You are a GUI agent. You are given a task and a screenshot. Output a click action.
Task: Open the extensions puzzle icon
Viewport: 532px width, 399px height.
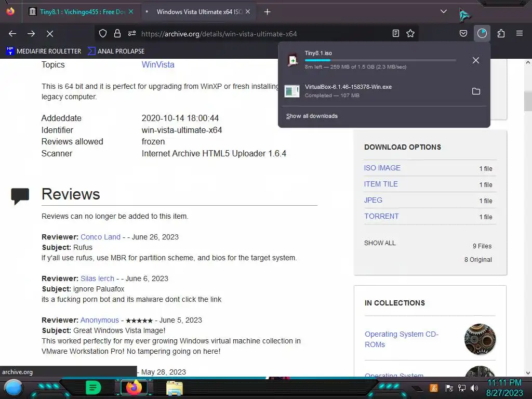tap(501, 33)
